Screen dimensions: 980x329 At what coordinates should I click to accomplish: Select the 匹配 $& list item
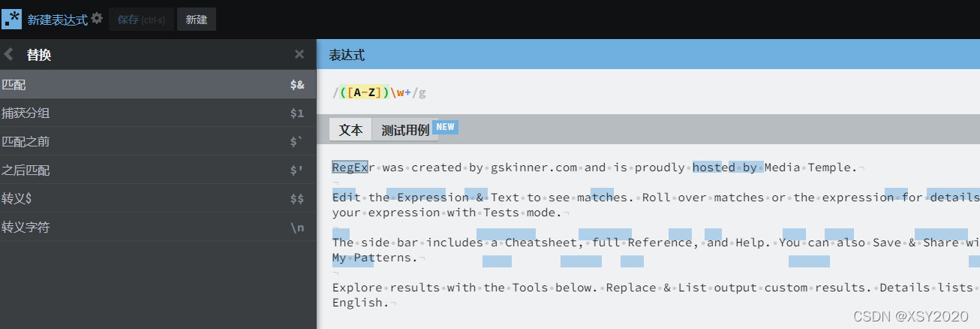pyautogui.click(x=158, y=84)
